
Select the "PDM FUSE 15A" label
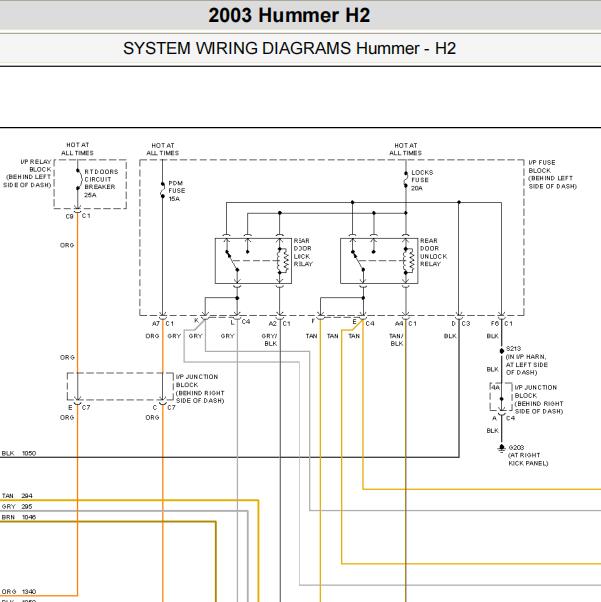tap(177, 191)
